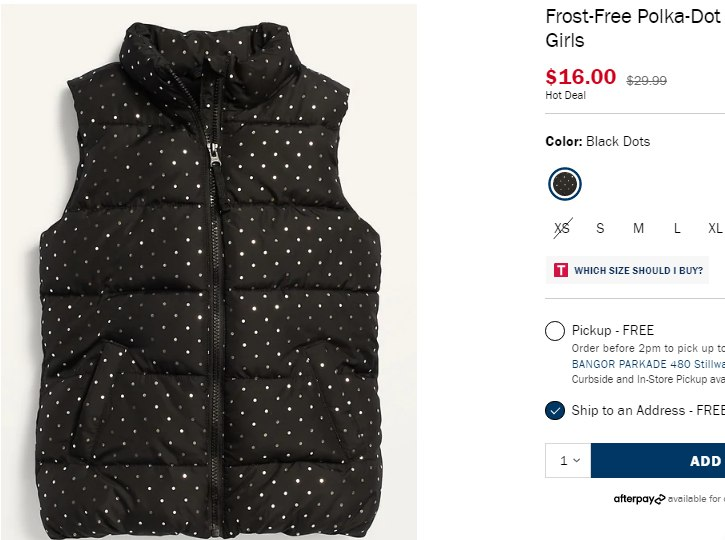This screenshot has width=725, height=540.
Task: Select Ship to an Address radio option
Action: coord(555,410)
